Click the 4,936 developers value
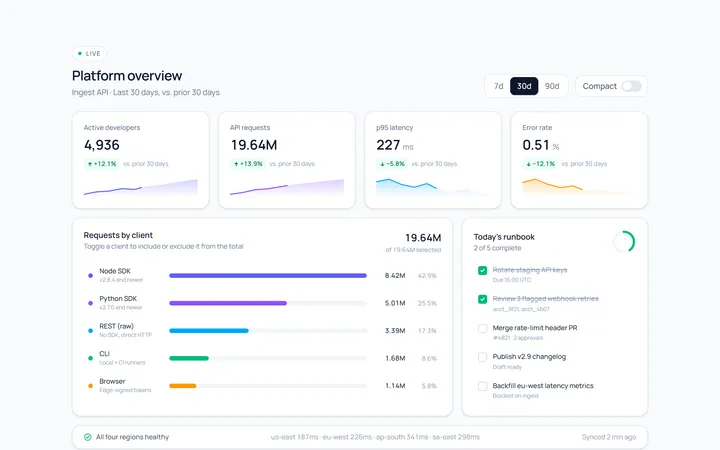 tap(101, 145)
